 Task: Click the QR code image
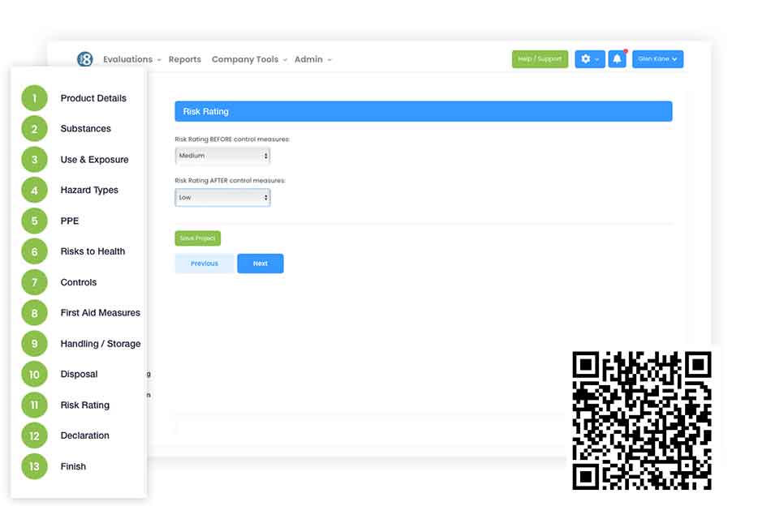(x=642, y=420)
